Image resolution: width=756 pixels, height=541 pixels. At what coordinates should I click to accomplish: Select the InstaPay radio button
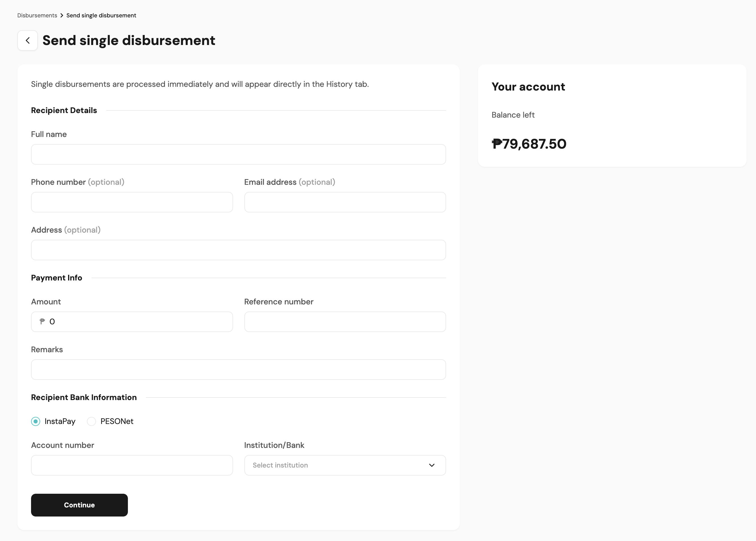point(36,421)
